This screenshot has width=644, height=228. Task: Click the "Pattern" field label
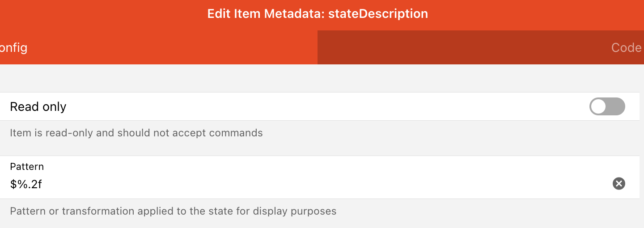click(27, 167)
